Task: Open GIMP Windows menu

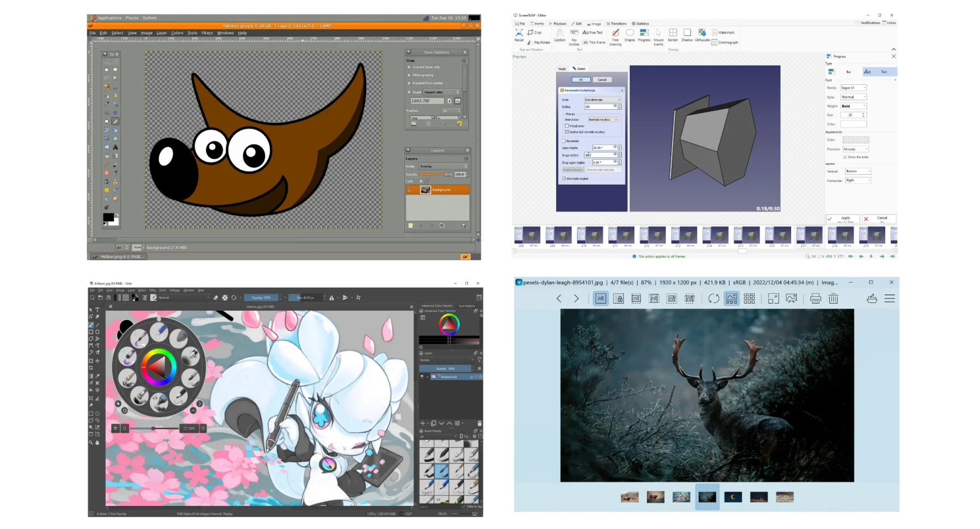Action: (225, 33)
